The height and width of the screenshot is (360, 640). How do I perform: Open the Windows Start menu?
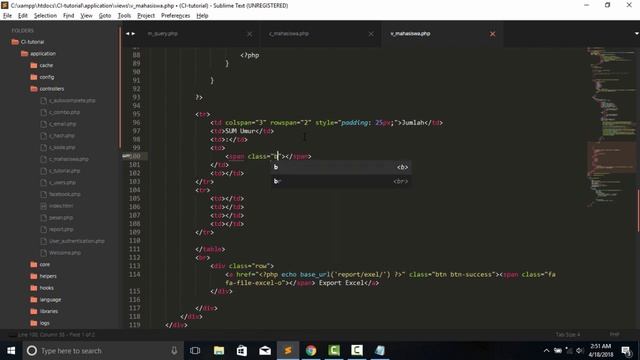coord(11,351)
